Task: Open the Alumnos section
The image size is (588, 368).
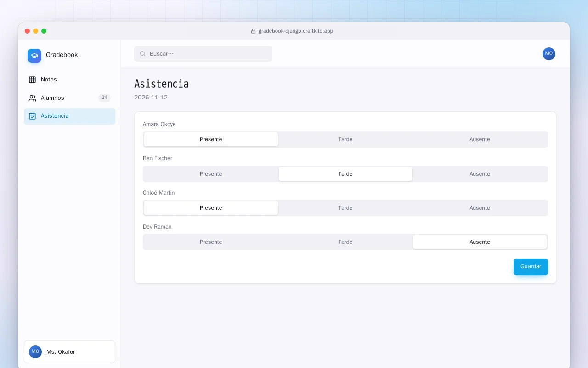Action: pos(70,98)
